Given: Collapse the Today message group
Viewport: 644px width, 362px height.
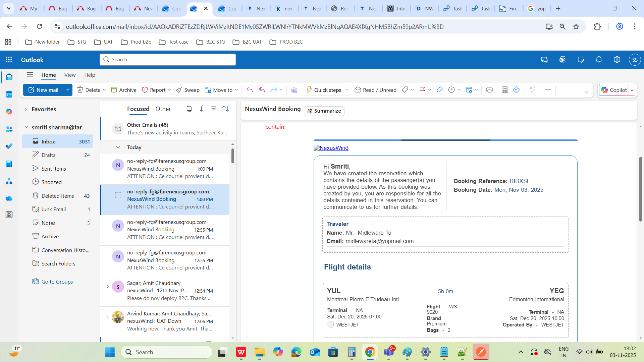Looking at the screenshot, I should pyautogui.click(x=118, y=147).
